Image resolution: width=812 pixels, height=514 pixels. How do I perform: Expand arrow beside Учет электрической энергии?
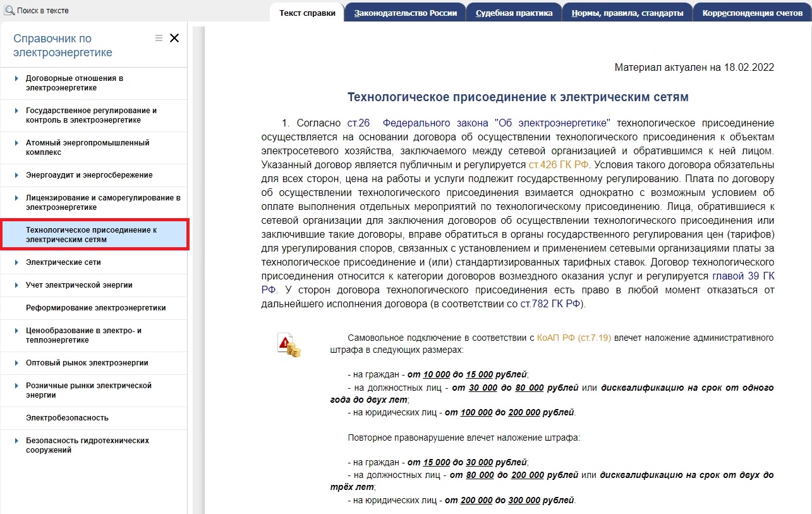(x=16, y=285)
